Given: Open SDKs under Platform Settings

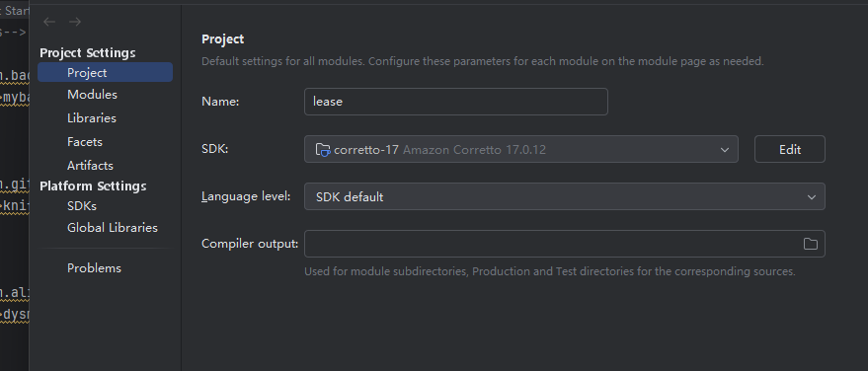Looking at the screenshot, I should point(82,205).
